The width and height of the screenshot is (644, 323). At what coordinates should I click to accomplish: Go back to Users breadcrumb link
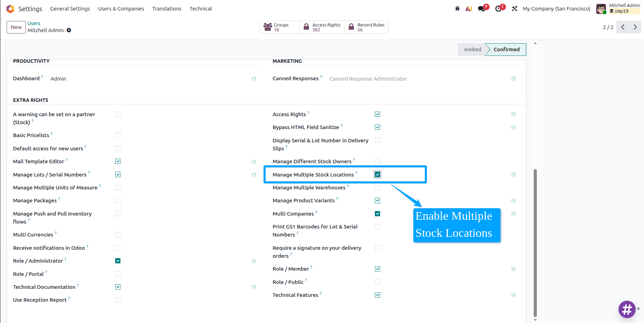[34, 23]
